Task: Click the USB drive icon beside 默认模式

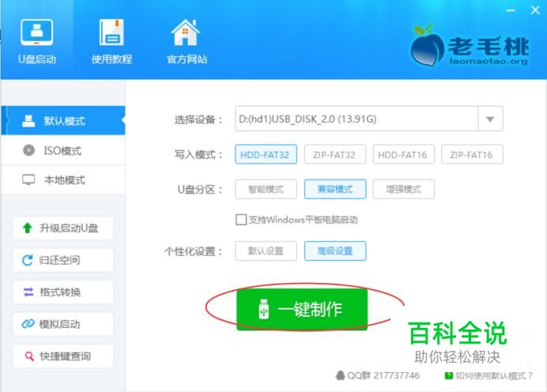Action: pyautogui.click(x=28, y=121)
